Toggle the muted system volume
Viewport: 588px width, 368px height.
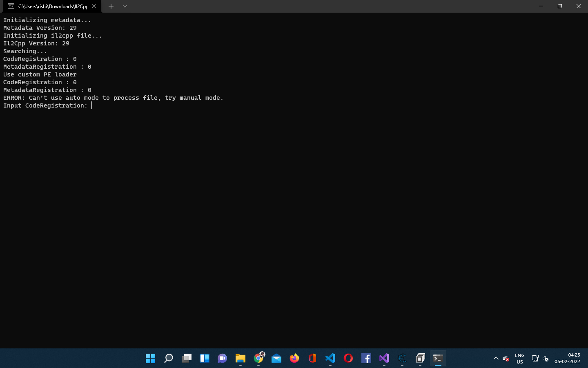click(x=546, y=359)
